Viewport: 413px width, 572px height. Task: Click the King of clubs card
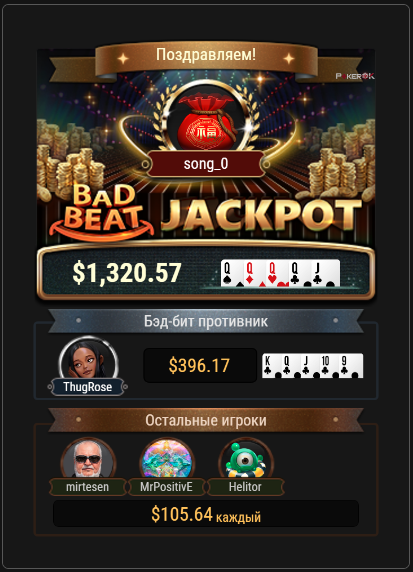271,366
